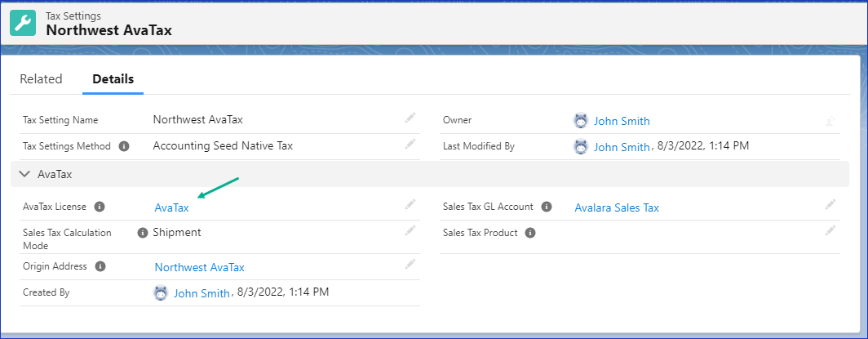Show Sales Tax GL Account info icon

pos(547,207)
